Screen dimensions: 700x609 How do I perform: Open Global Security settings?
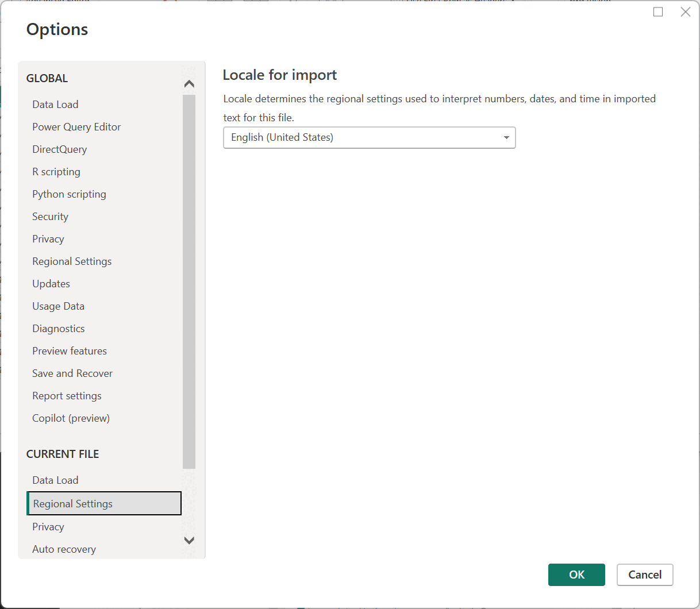pos(50,217)
